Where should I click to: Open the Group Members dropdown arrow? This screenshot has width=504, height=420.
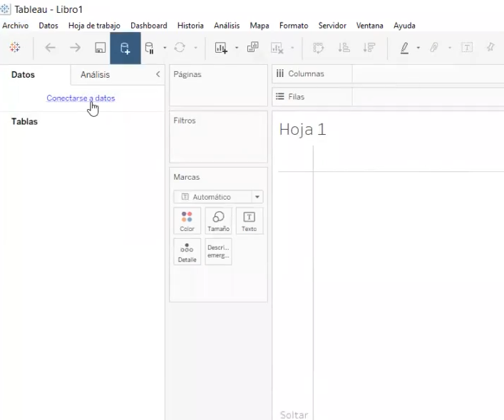point(450,48)
